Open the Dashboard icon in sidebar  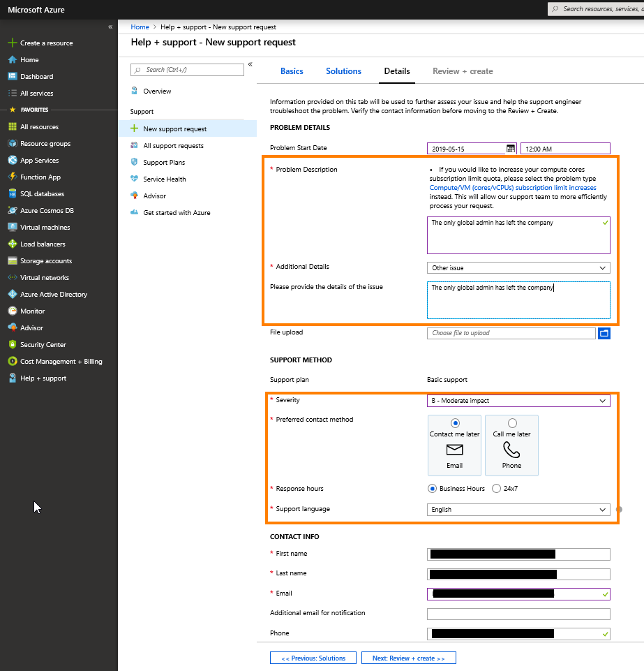click(13, 76)
